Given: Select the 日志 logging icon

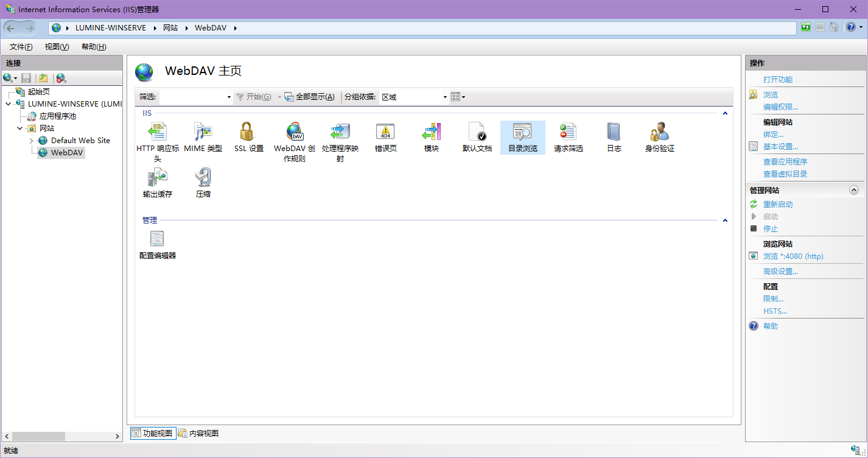Looking at the screenshot, I should tap(614, 132).
